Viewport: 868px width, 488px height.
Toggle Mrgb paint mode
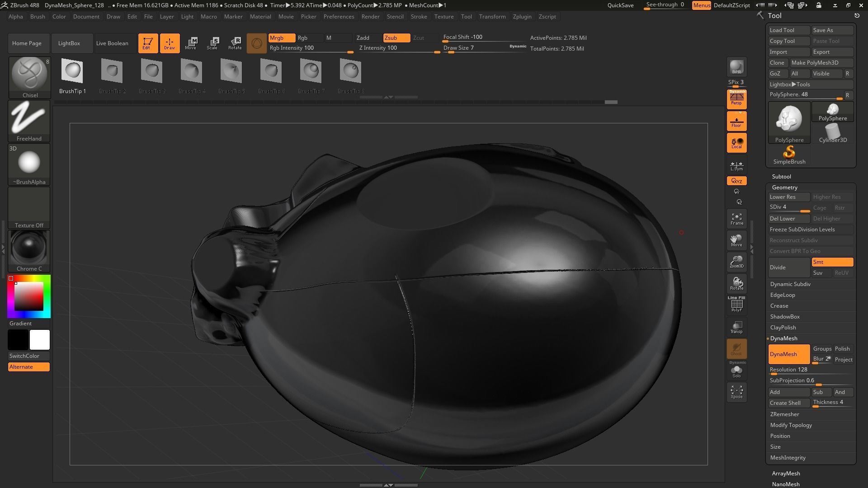point(282,38)
